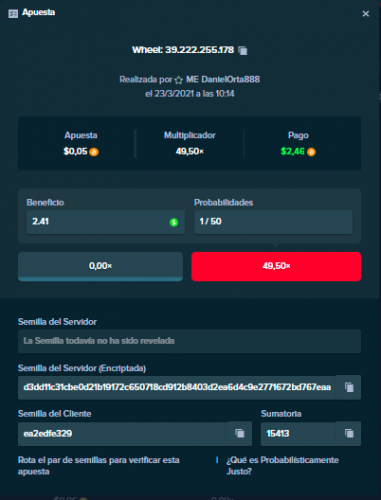Open player ME DanielOrta888 profile
381x500 pixels.
223,79
